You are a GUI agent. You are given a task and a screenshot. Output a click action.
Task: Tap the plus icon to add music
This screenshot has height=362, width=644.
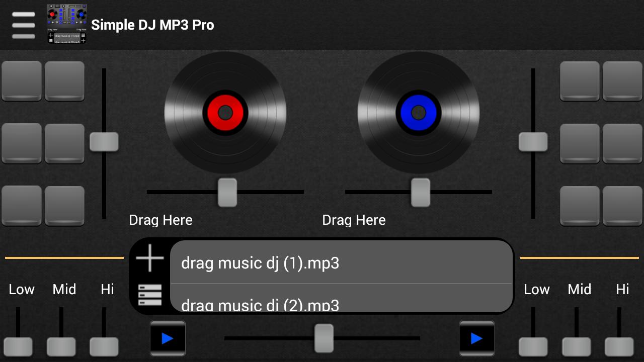coord(150,258)
